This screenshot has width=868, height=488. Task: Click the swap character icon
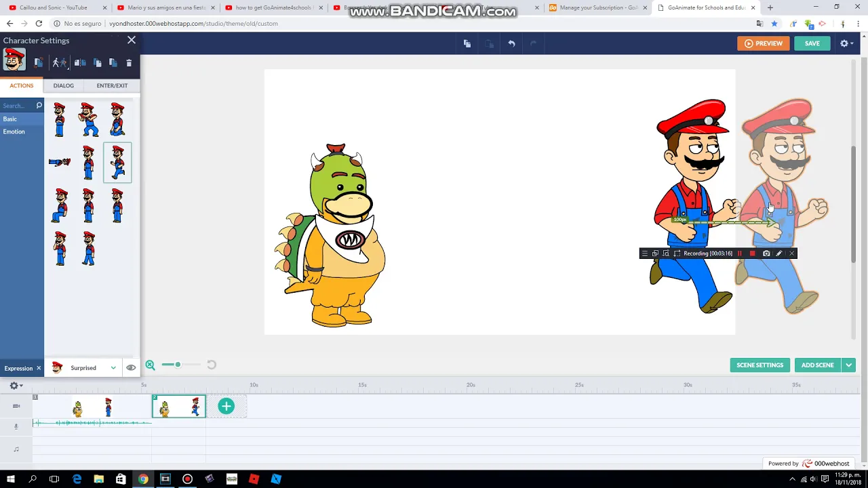click(39, 62)
